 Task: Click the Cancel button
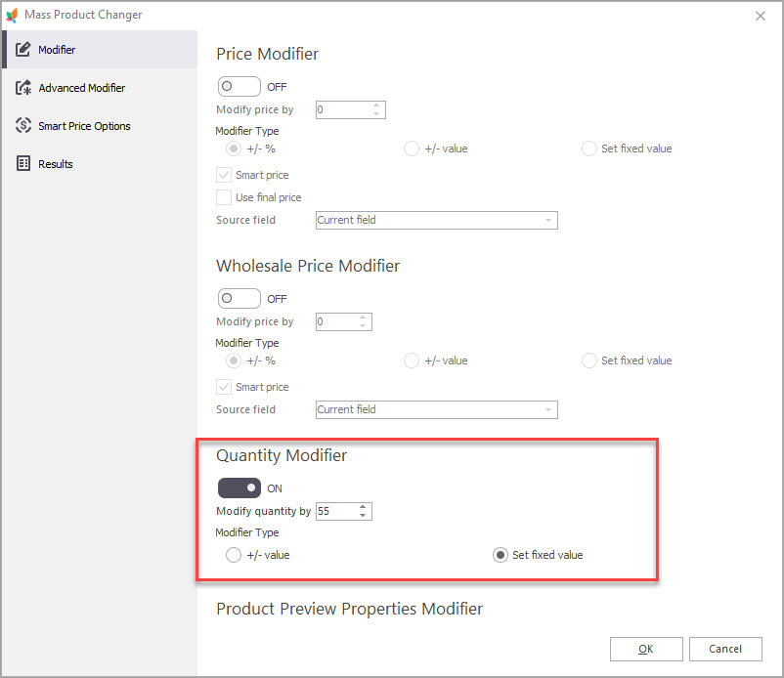pos(725,649)
